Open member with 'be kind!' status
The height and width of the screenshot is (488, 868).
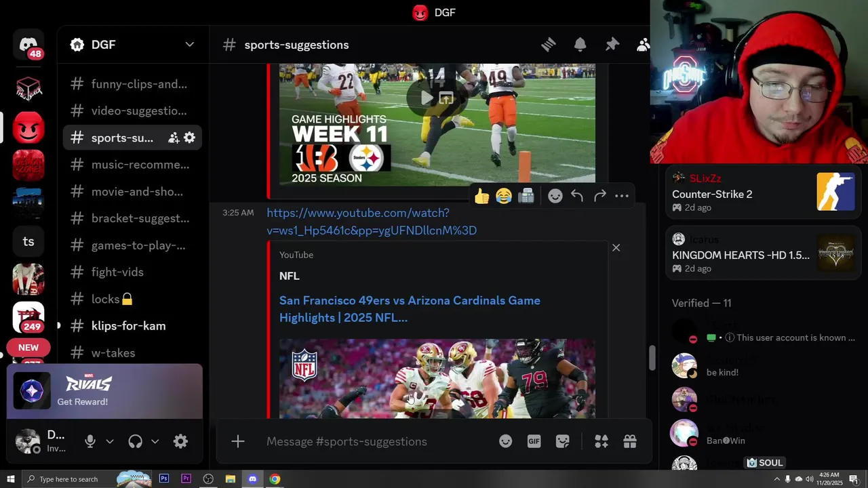point(764,365)
